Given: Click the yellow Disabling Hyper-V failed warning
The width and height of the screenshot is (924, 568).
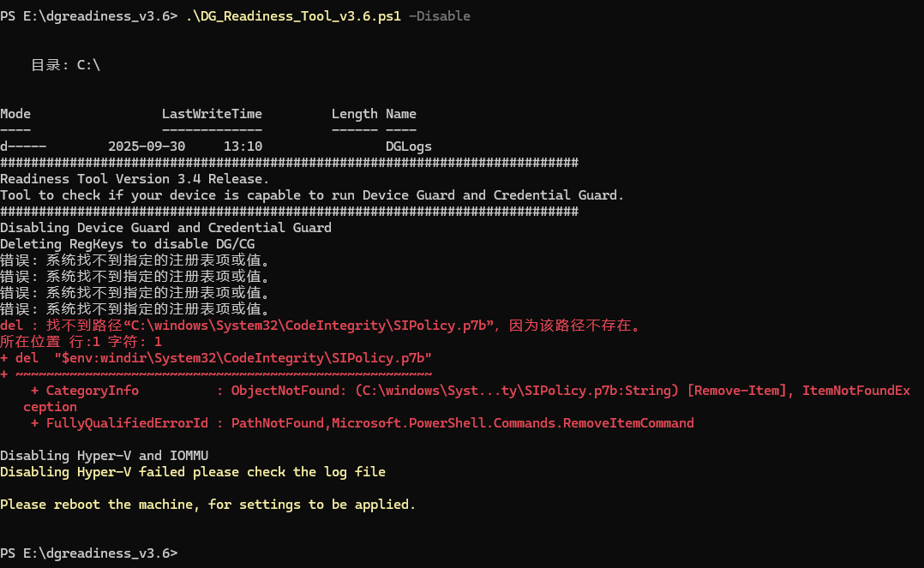Looking at the screenshot, I should click(193, 472).
